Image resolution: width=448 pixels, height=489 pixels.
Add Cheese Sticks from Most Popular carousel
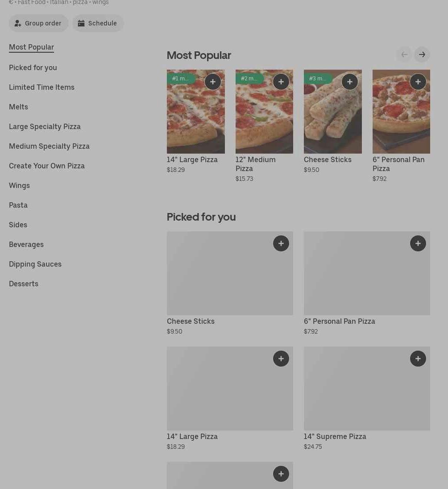pyautogui.click(x=350, y=82)
